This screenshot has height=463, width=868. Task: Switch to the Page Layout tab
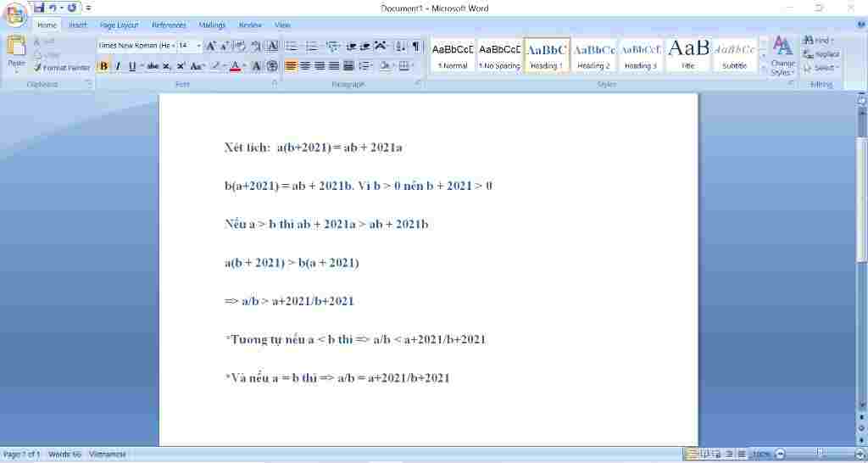119,25
